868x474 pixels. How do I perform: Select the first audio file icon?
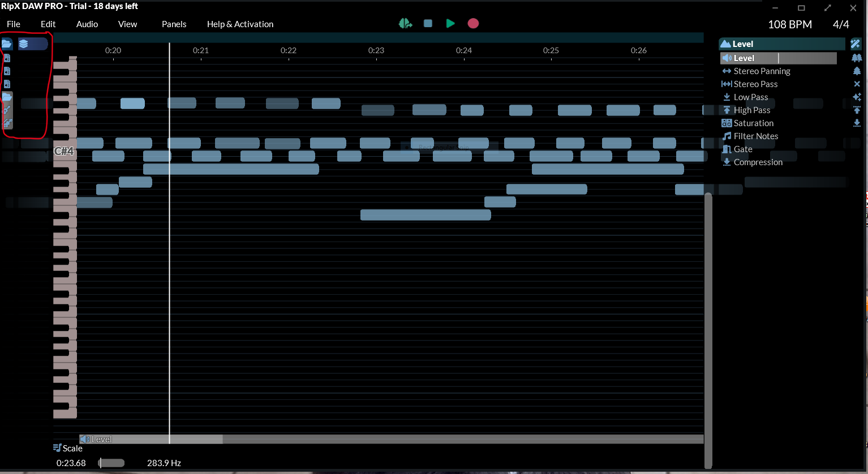tap(7, 58)
